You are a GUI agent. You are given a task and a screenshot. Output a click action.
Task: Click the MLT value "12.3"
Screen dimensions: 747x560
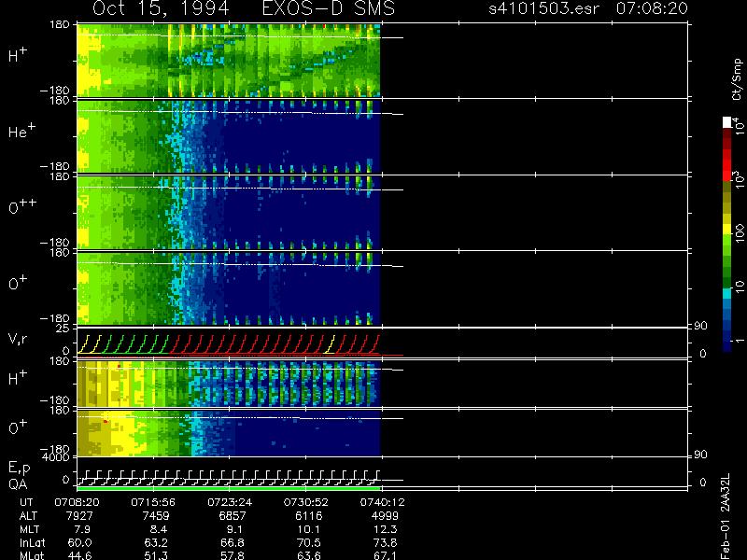385,529
